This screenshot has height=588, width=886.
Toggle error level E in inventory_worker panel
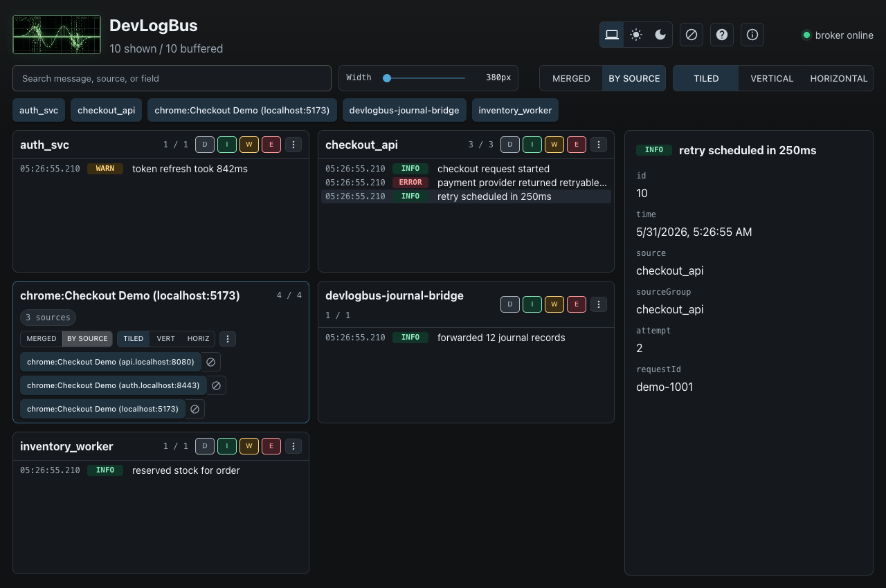click(271, 446)
